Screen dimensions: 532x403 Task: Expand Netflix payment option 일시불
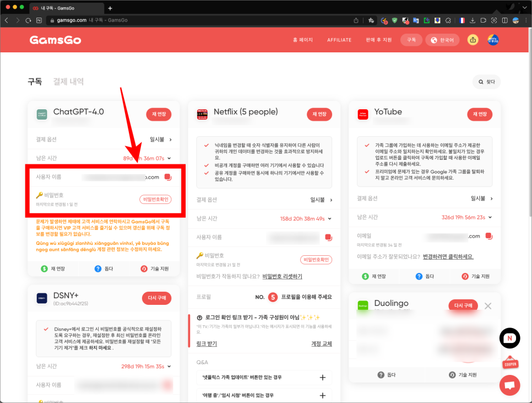pyautogui.click(x=321, y=200)
